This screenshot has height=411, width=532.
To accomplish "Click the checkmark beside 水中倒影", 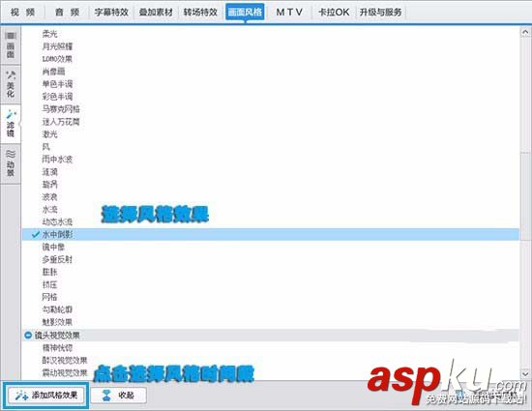I will [35, 234].
